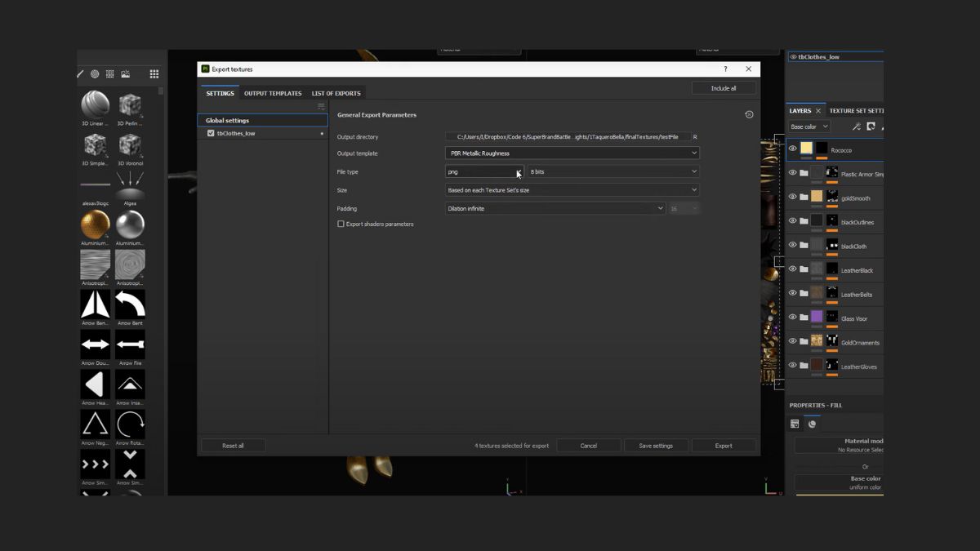The height and width of the screenshot is (551, 980).
Task: Select the Arrow Fire alpha icon
Action: point(130,344)
